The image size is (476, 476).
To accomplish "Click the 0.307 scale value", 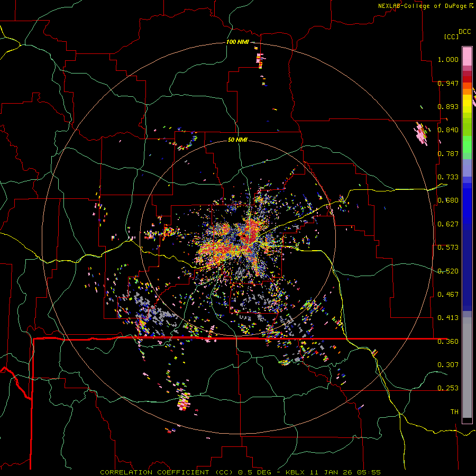I will click(448, 365).
